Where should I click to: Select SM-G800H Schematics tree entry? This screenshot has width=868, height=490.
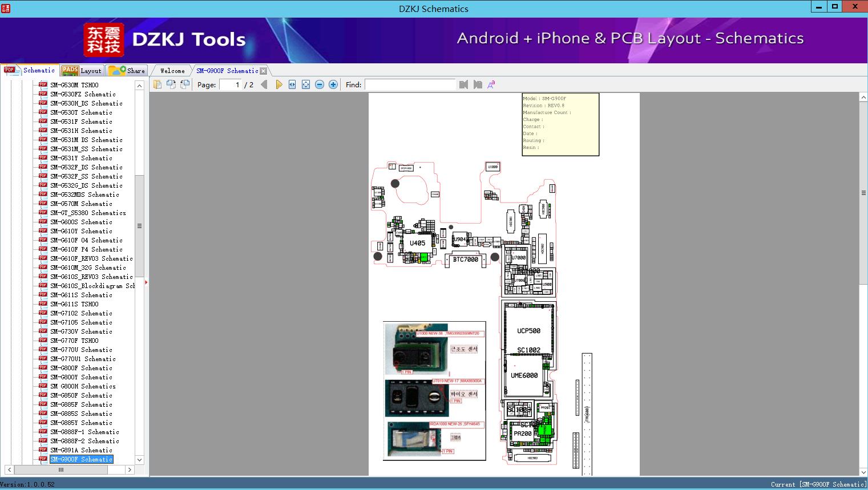pyautogui.click(x=83, y=386)
